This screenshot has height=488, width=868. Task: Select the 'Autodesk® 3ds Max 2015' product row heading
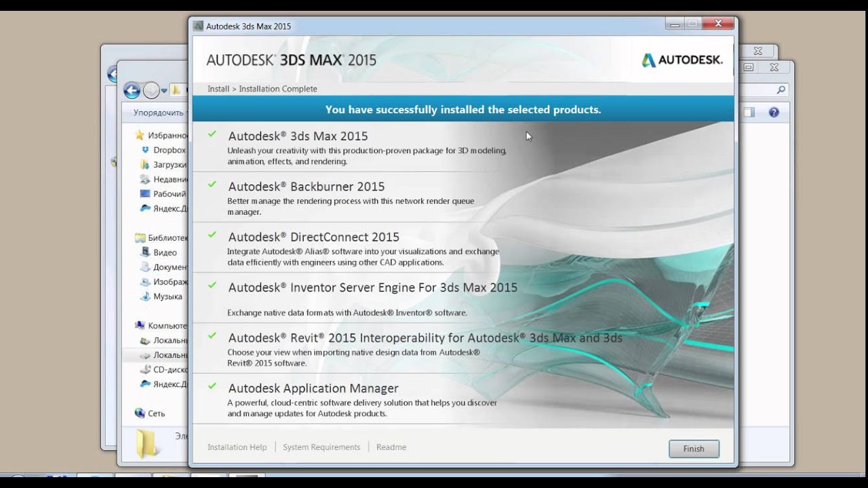[298, 136]
